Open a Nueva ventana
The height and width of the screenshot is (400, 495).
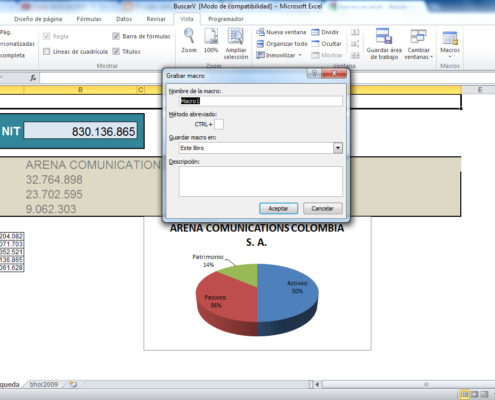pyautogui.click(x=281, y=32)
